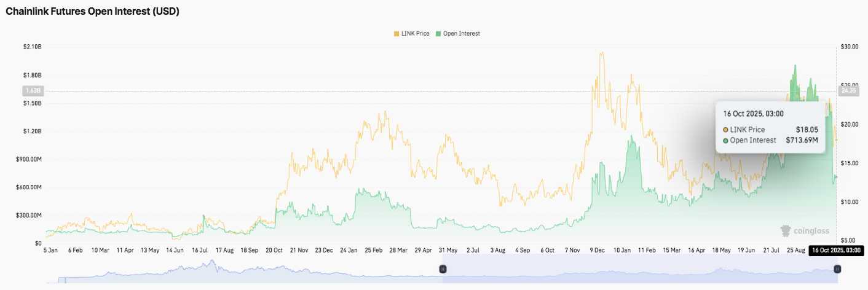868x290 pixels.
Task: Click the 9 Dec x-axis date
Action: click(x=598, y=251)
